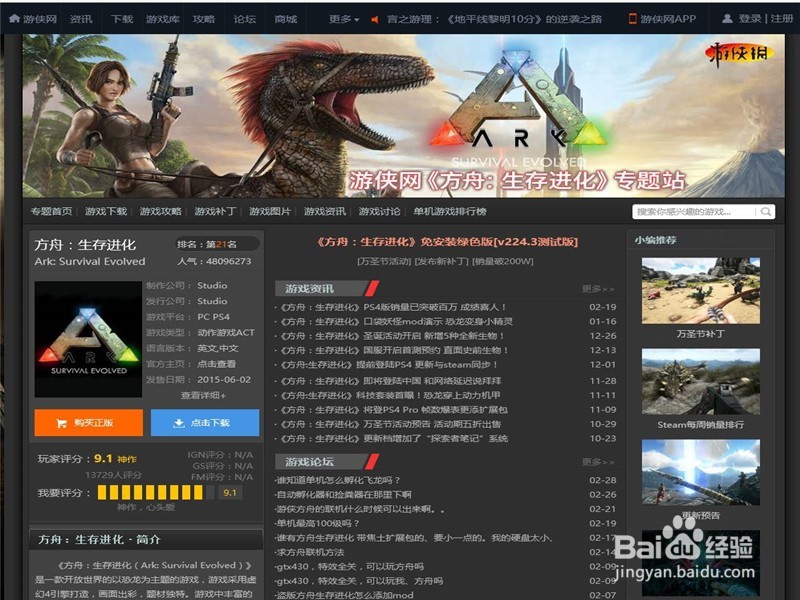Select the 游戏图片 tab
This screenshot has height=600, width=800.
click(270, 211)
